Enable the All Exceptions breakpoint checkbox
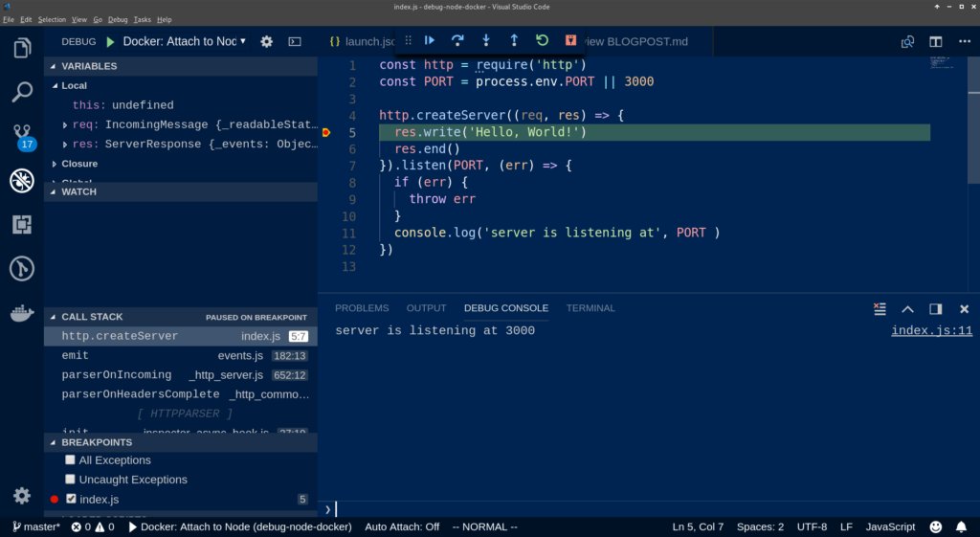 (70, 460)
